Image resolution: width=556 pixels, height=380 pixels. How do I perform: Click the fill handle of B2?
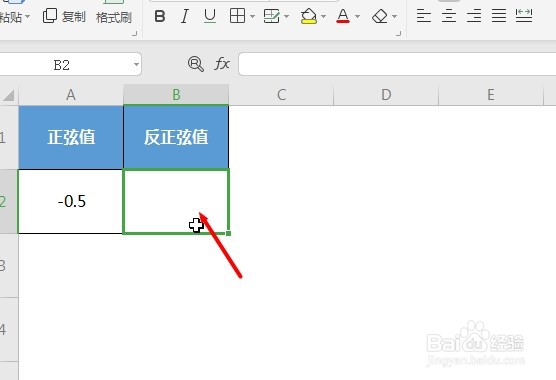click(228, 233)
